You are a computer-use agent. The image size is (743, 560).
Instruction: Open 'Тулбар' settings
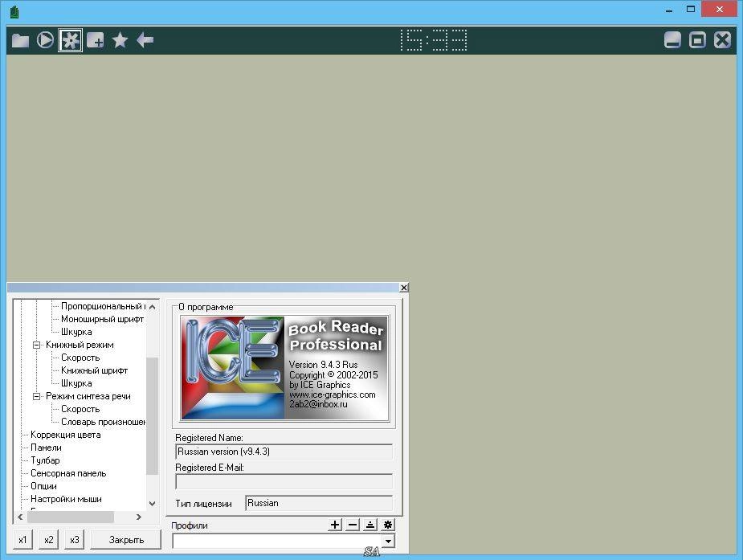click(x=45, y=460)
